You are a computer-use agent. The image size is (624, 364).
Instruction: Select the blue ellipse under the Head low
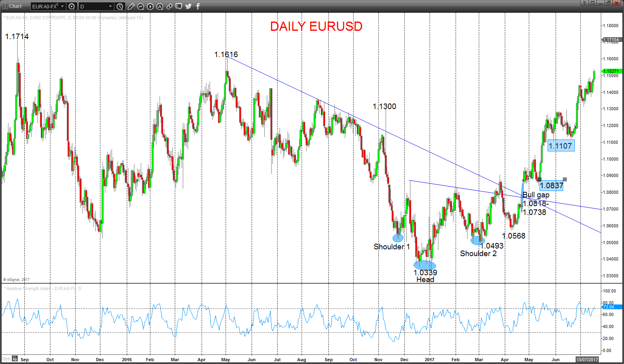click(x=425, y=265)
